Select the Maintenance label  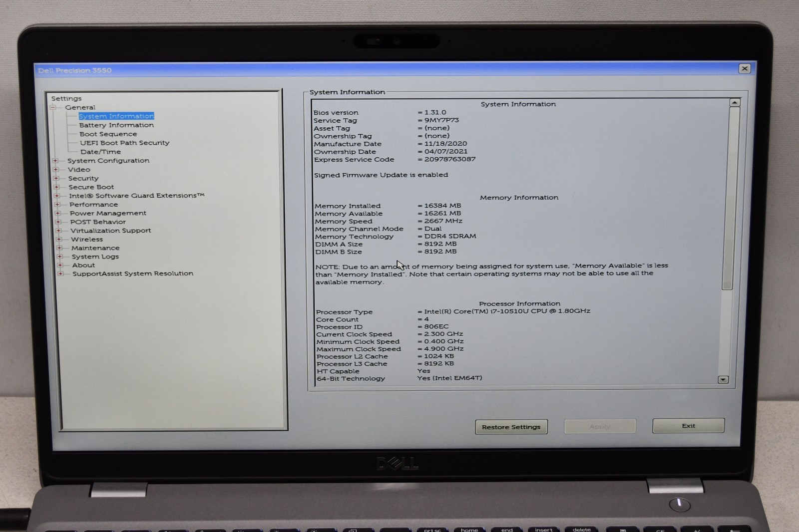click(x=95, y=248)
